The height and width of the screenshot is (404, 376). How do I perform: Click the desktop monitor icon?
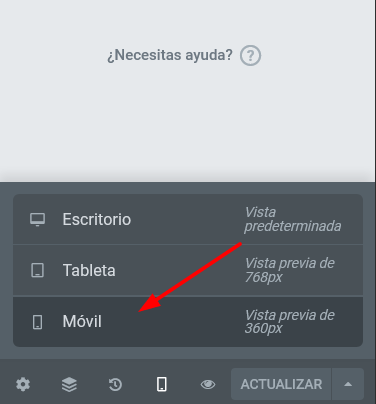click(x=37, y=219)
